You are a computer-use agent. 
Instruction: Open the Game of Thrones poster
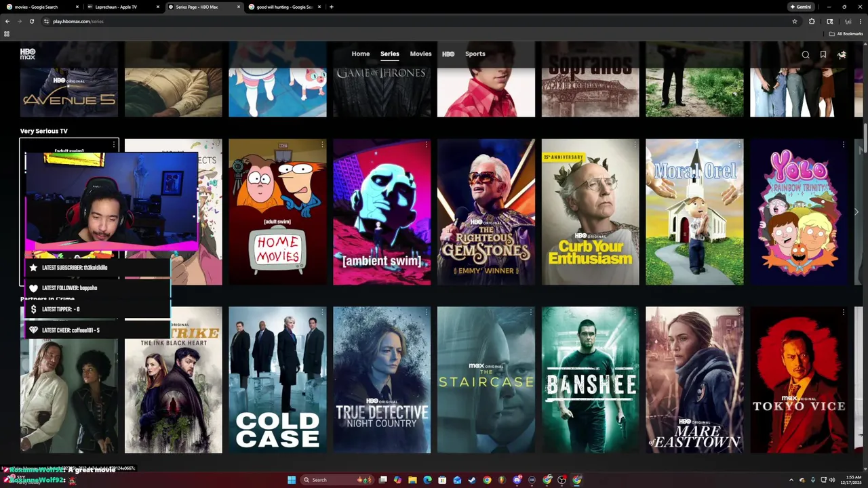click(x=382, y=91)
